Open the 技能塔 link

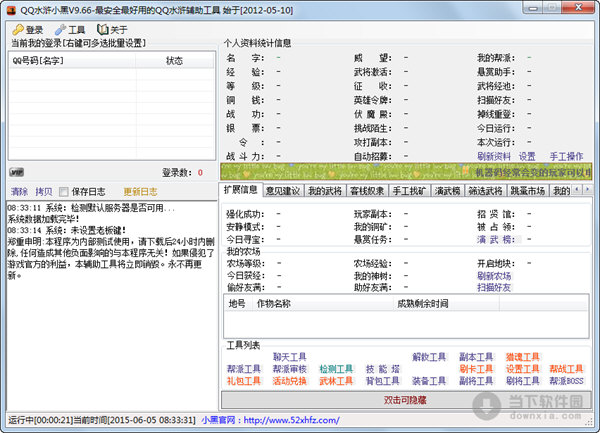[383, 369]
